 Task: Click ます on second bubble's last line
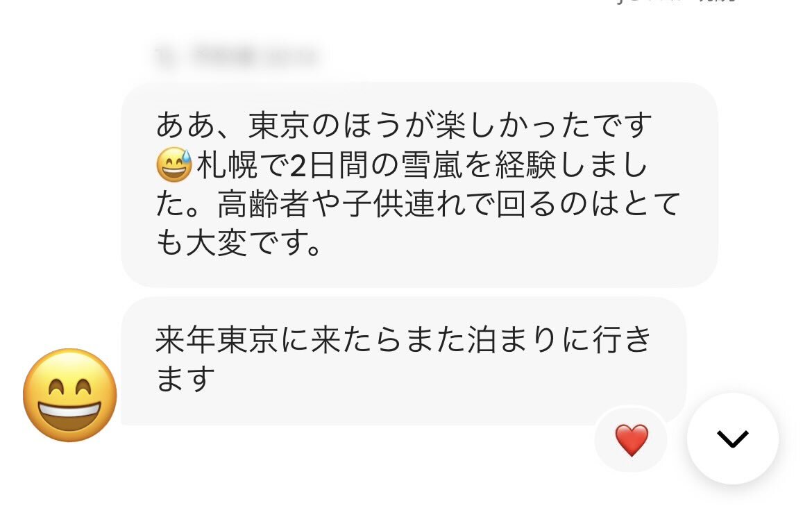pos(185,378)
